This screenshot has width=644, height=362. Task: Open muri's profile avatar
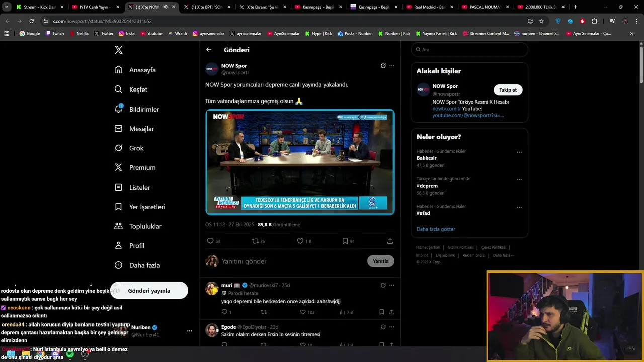[x=212, y=288]
